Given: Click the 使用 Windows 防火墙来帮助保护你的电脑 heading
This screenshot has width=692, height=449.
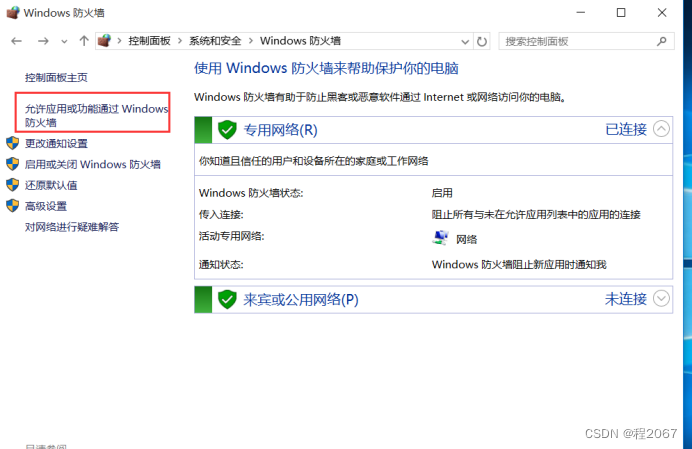Looking at the screenshot, I should (x=326, y=68).
